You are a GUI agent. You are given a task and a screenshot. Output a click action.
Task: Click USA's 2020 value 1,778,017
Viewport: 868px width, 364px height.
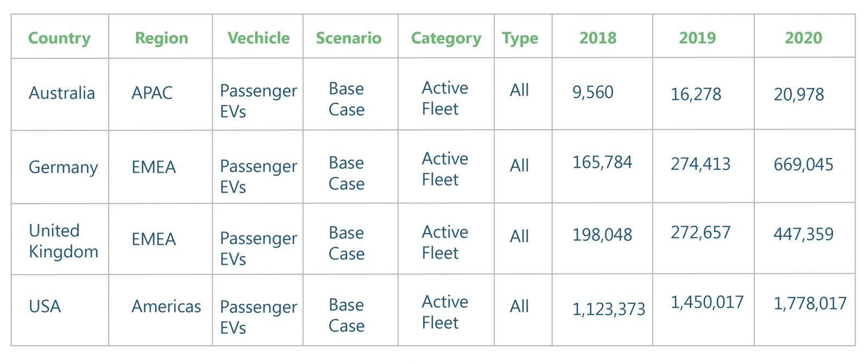(810, 303)
